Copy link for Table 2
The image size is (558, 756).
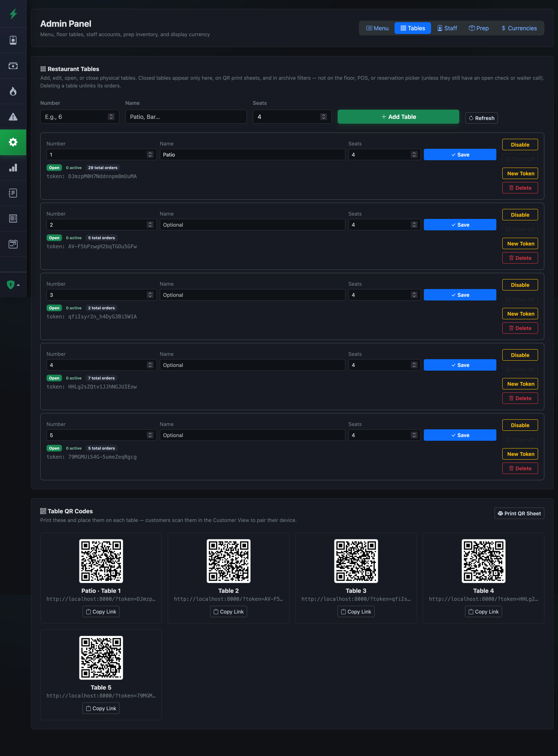pos(229,612)
